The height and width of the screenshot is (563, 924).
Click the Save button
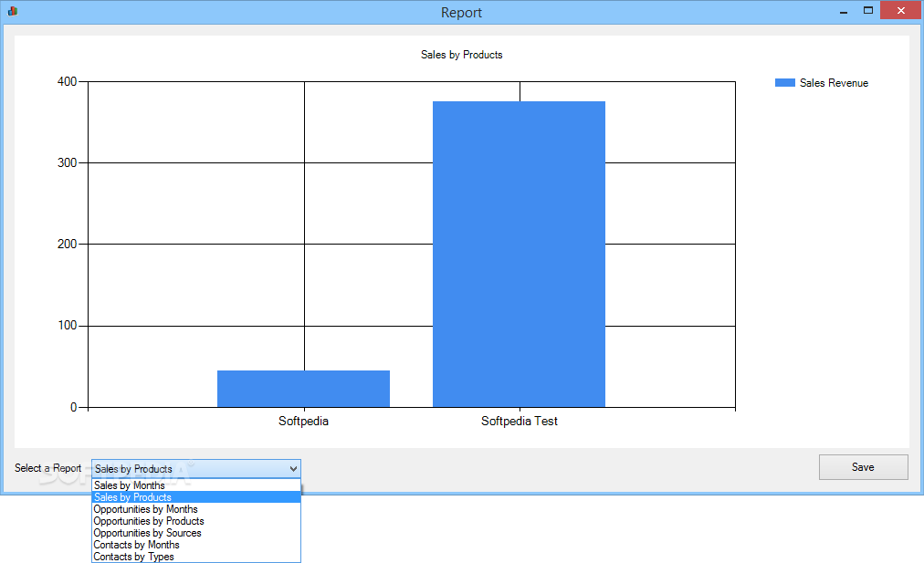[864, 467]
